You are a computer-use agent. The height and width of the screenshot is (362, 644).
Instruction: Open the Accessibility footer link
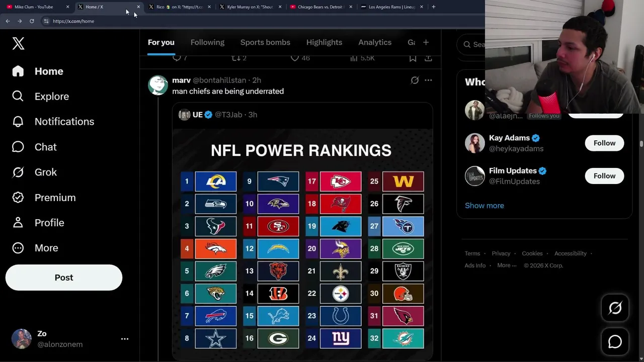[x=570, y=253]
